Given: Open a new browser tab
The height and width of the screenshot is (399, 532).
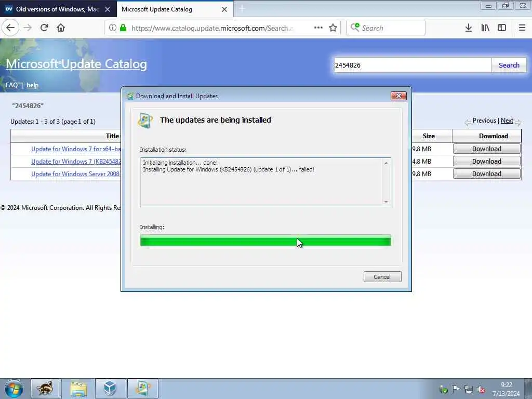Looking at the screenshot, I should click(242, 9).
